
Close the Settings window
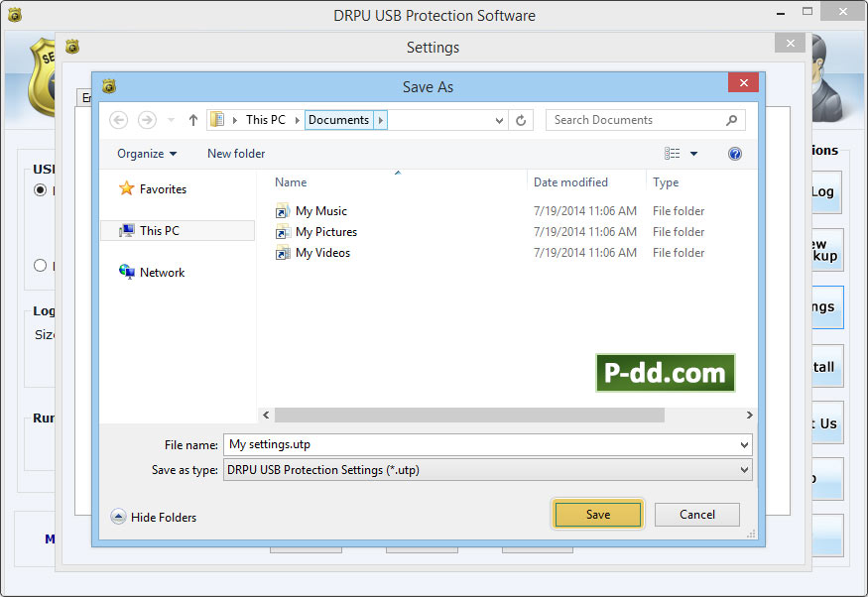click(x=790, y=44)
